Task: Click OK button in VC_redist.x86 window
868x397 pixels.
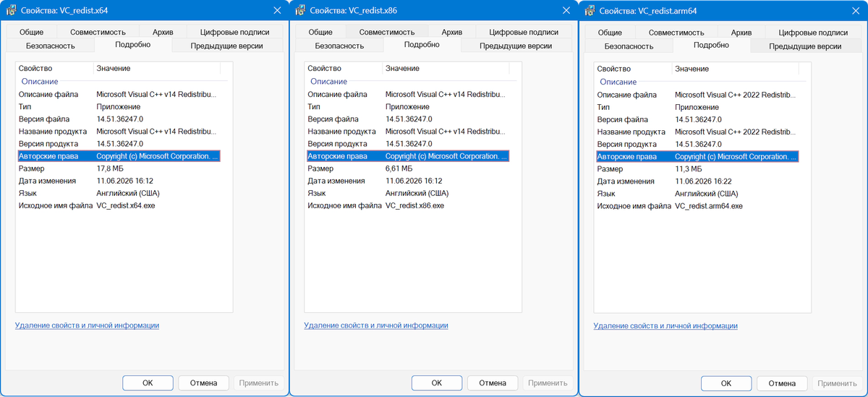Action: point(437,383)
